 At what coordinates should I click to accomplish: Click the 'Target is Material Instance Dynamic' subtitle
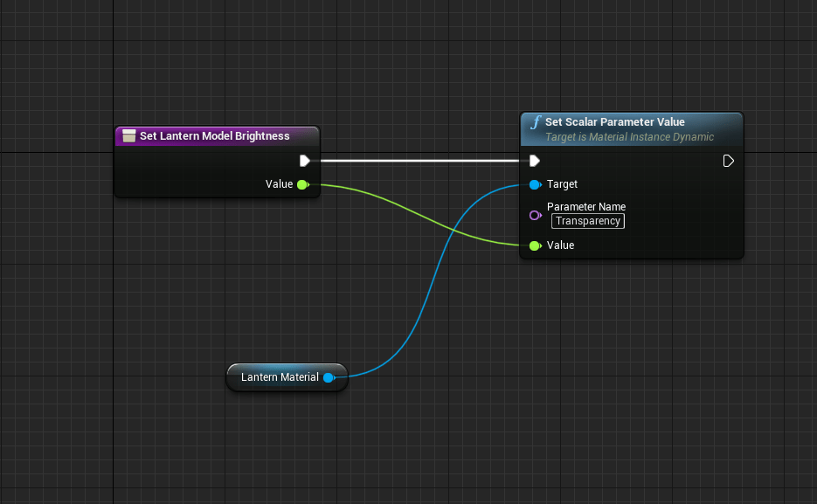pyautogui.click(x=629, y=137)
